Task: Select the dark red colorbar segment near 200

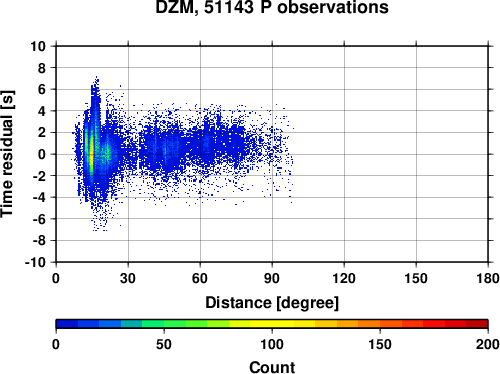Action: click(x=477, y=324)
